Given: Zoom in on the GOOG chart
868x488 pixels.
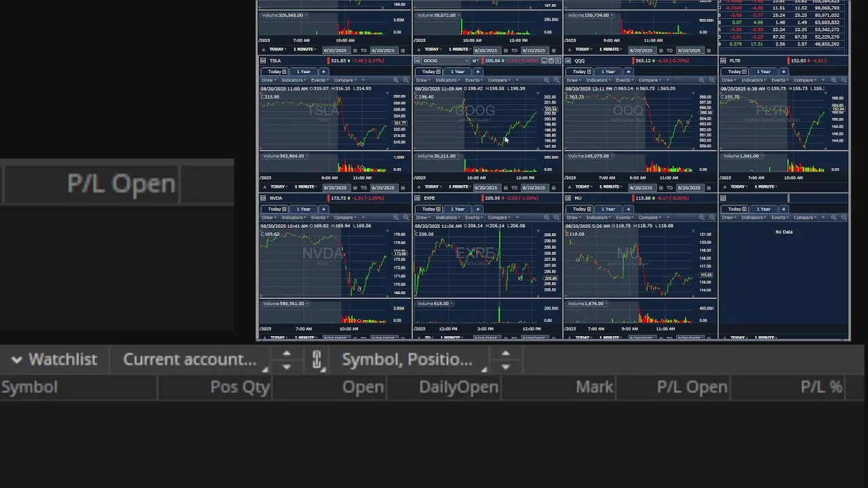Looking at the screenshot, I should coord(547,80).
